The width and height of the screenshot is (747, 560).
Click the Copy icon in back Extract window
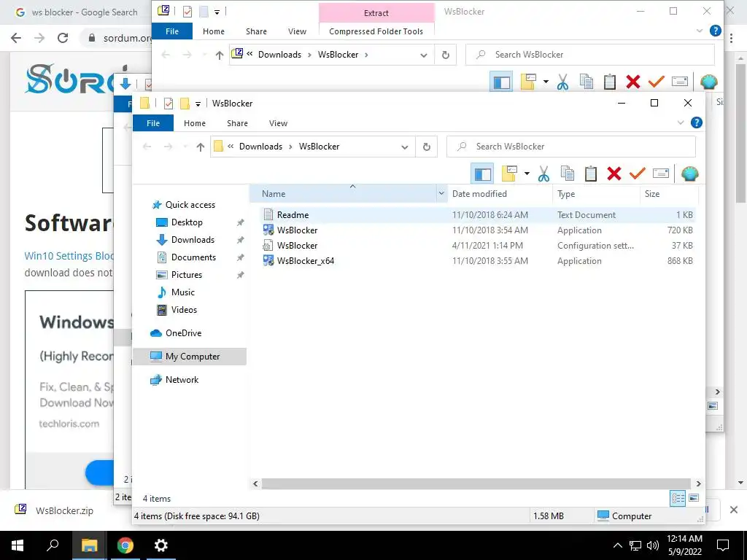coord(586,82)
